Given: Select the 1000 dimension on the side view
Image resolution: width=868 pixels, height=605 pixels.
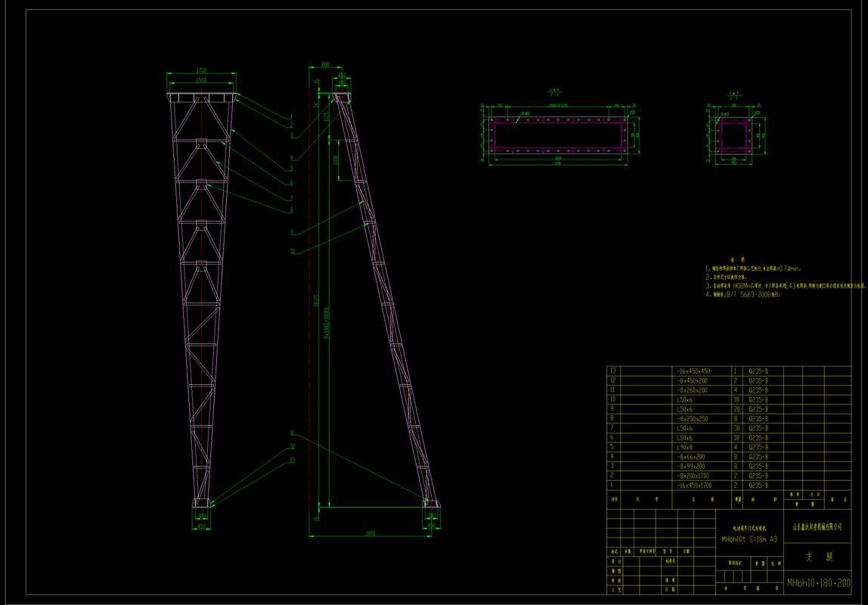Looking at the screenshot, I should [x=336, y=160].
